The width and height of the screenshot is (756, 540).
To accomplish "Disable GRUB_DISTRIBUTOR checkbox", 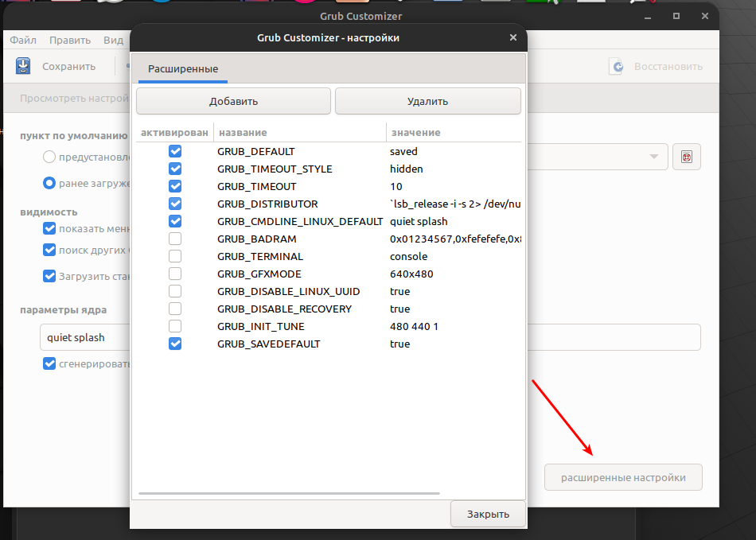I will pyautogui.click(x=175, y=204).
